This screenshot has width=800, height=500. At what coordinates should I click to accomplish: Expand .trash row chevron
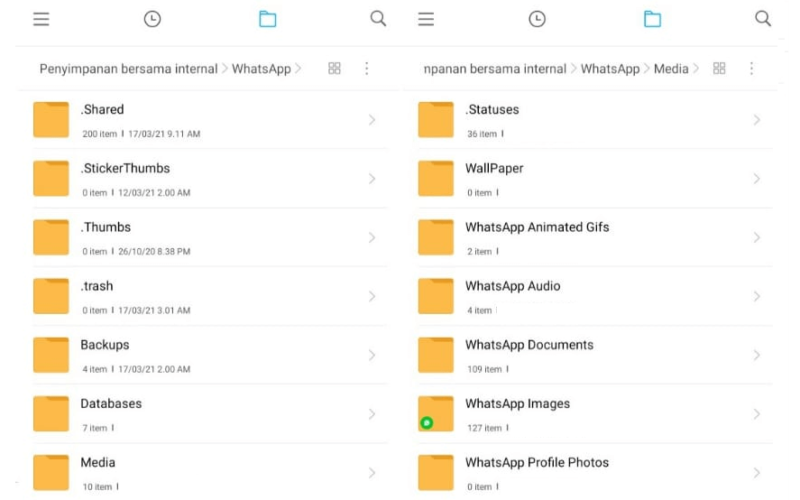click(372, 296)
